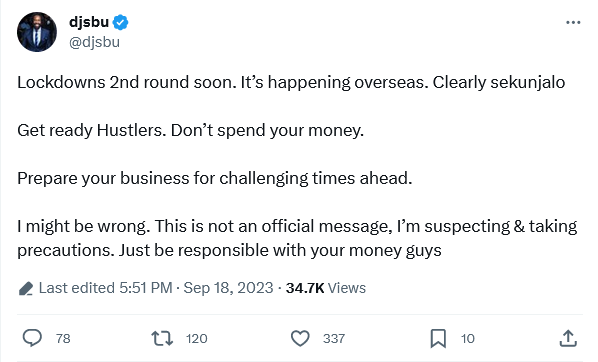Visit the djsbu display name link
Screen dimensions: 598x362
coord(89,22)
